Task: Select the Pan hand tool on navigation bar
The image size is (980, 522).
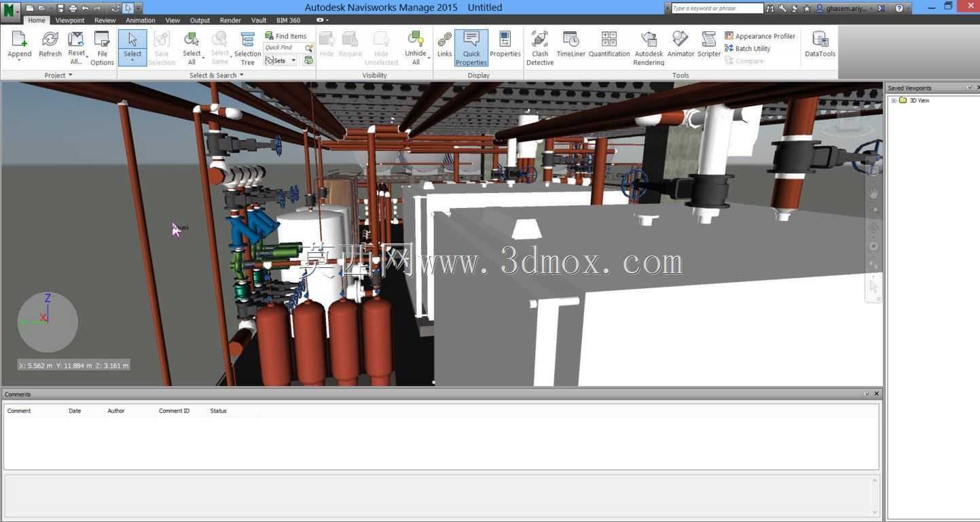Action: click(874, 192)
